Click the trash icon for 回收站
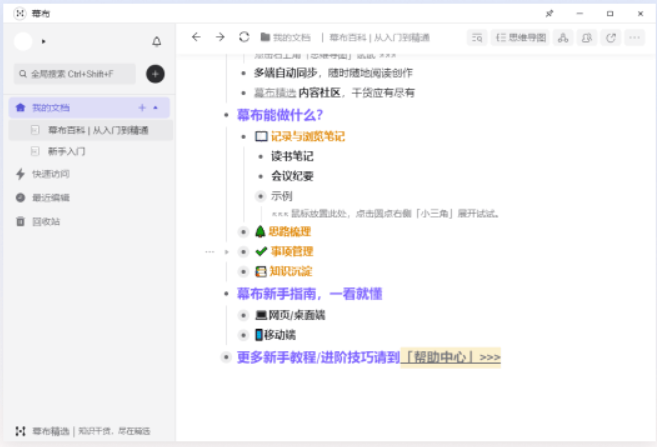This screenshot has width=657, height=447. 20,221
